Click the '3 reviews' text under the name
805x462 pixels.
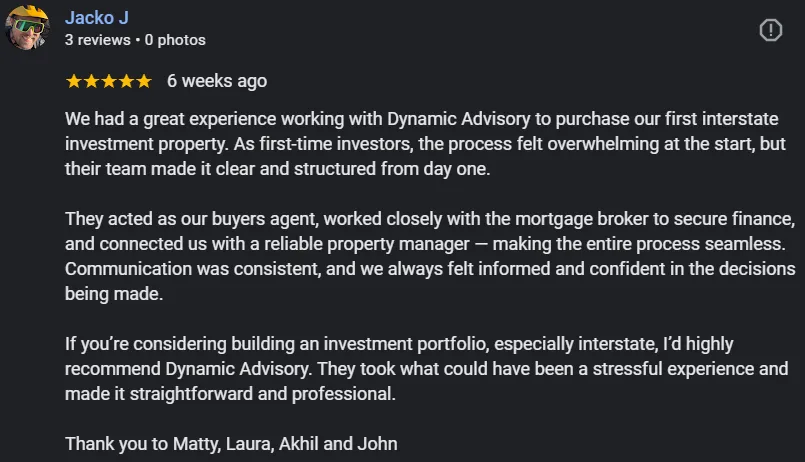click(98, 40)
